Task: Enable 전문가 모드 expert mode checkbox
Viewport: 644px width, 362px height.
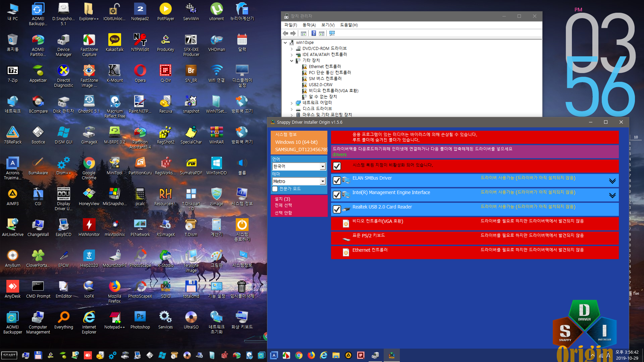Action: pos(275,189)
